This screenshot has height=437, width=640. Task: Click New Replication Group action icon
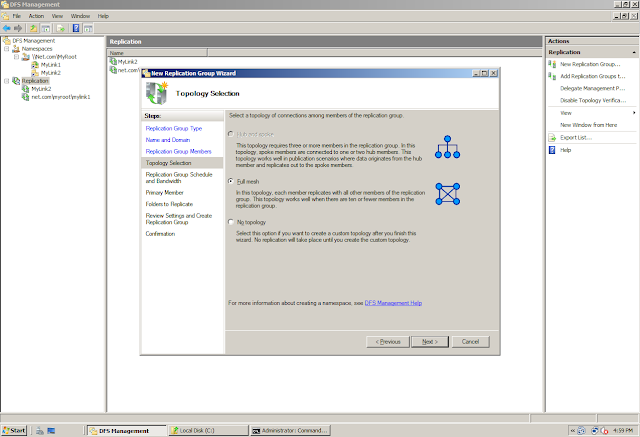pos(552,64)
